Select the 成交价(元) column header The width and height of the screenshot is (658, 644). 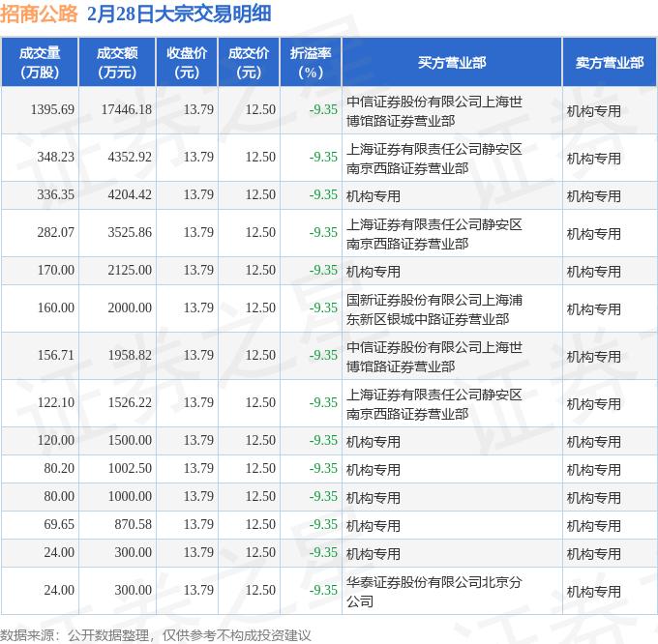pyautogui.click(x=249, y=63)
